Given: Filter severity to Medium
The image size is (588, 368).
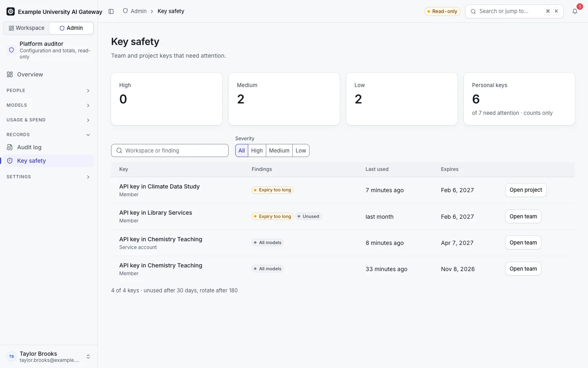Looking at the screenshot, I should (279, 150).
